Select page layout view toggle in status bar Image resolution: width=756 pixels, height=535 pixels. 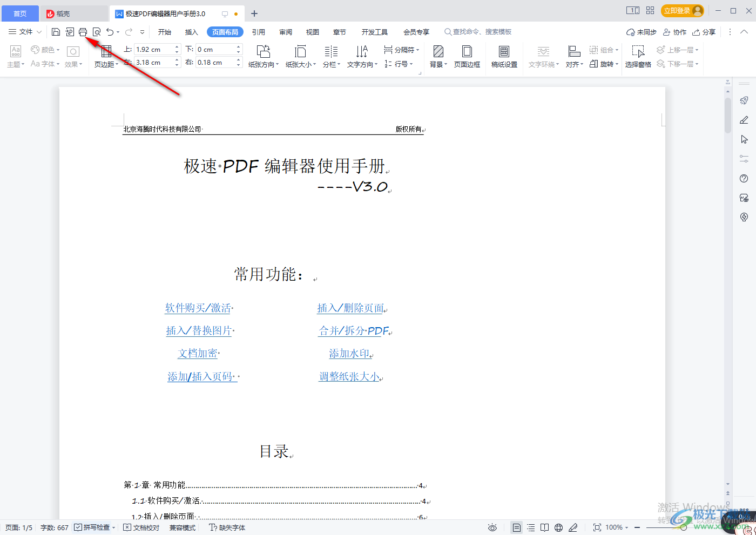(x=517, y=527)
